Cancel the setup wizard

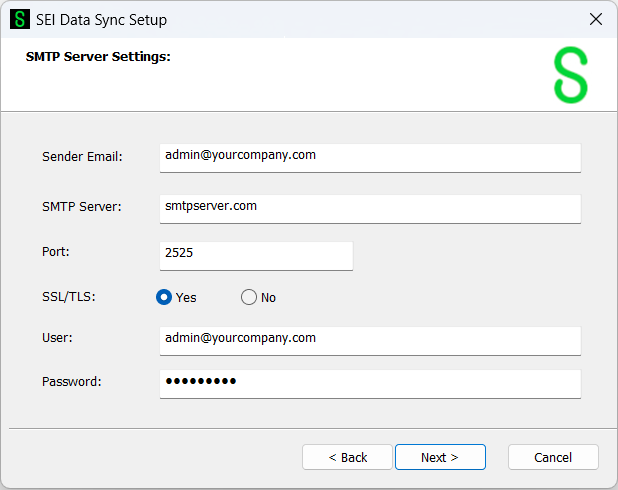click(x=553, y=457)
